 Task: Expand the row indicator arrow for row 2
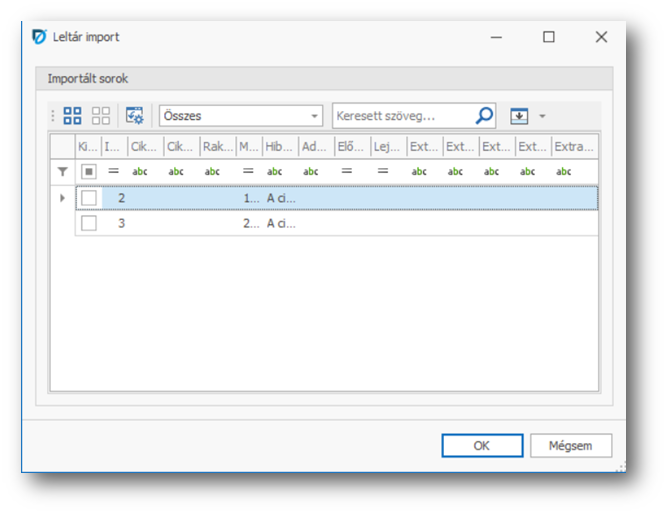pyautogui.click(x=63, y=198)
